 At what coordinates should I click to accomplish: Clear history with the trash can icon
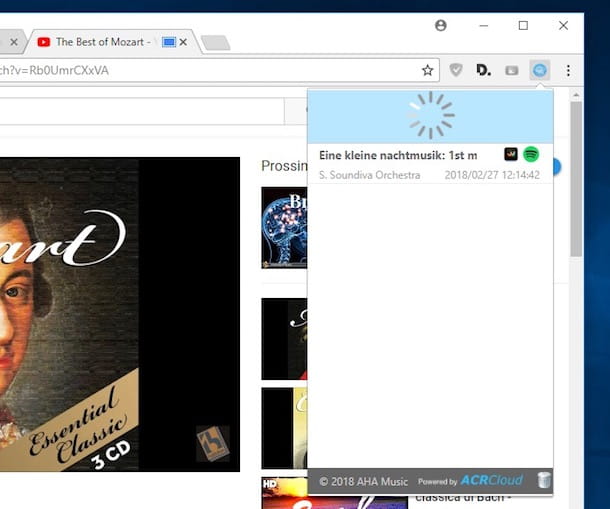pyautogui.click(x=544, y=480)
